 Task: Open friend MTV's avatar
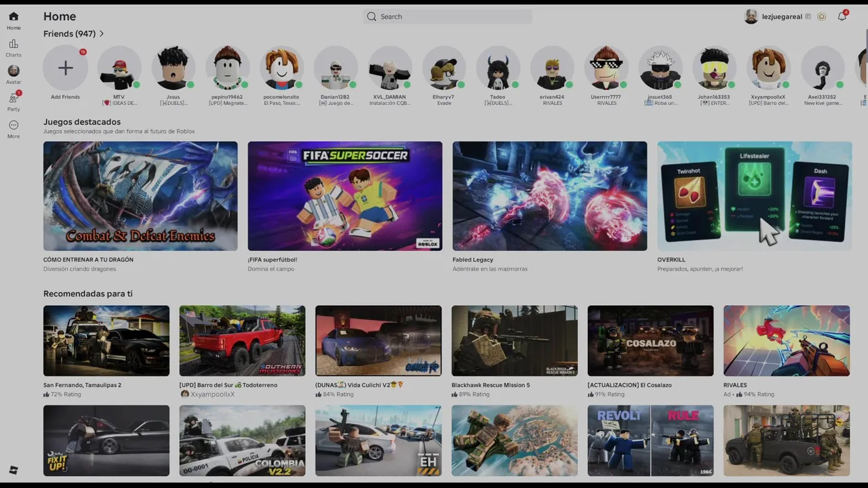[119, 68]
